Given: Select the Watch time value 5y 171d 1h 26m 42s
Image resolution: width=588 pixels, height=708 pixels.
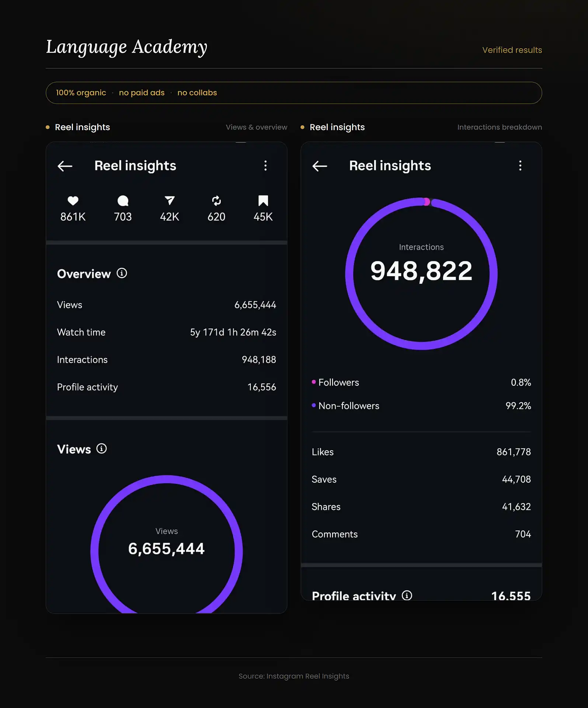Looking at the screenshot, I should [x=233, y=332].
